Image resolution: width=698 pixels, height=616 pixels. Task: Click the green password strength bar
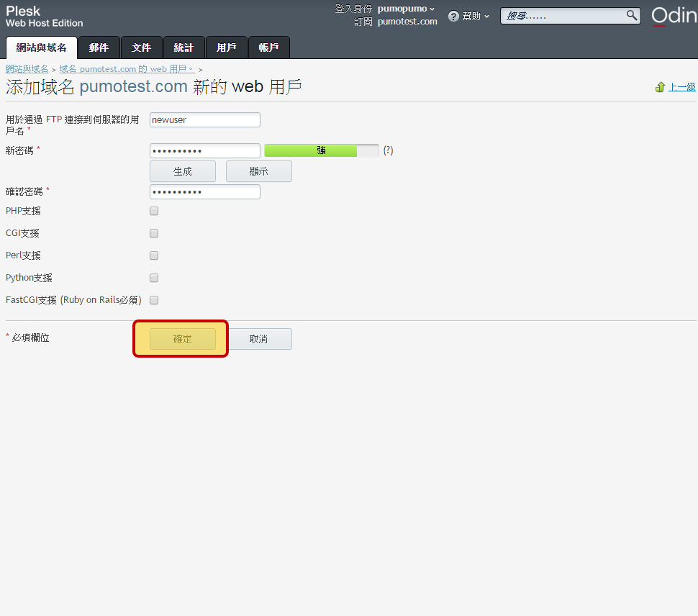tap(322, 150)
